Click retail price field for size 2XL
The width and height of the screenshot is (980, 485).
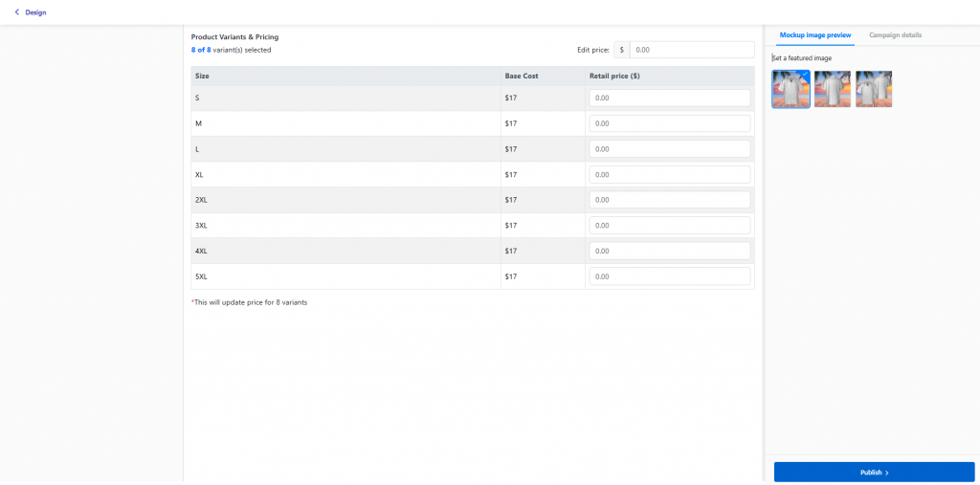pos(669,200)
